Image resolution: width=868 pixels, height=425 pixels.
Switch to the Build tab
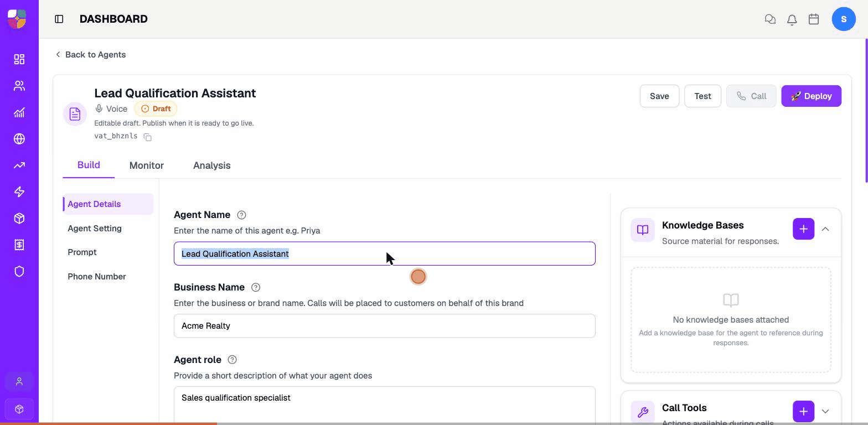(x=89, y=165)
